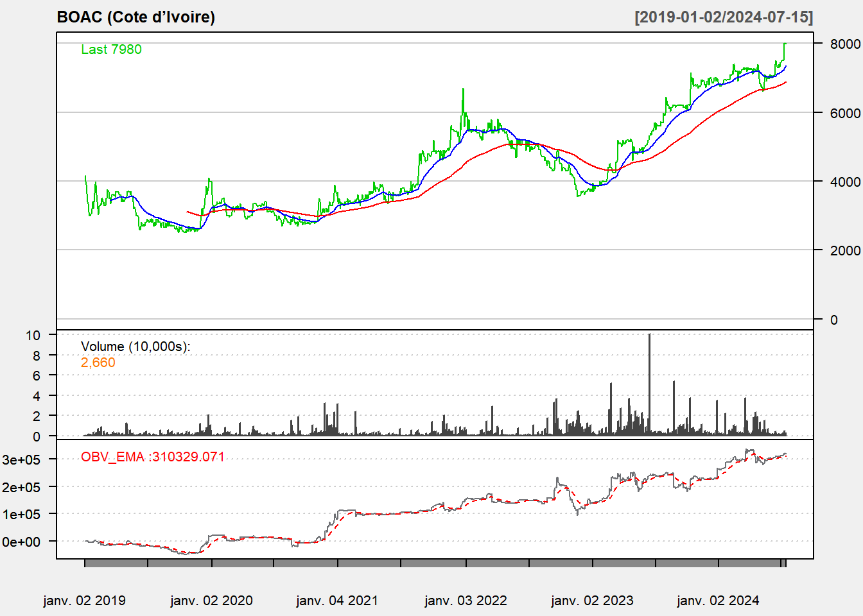The width and height of the screenshot is (863, 616).
Task: Select the orange 2,660 volume value
Action: (98, 363)
